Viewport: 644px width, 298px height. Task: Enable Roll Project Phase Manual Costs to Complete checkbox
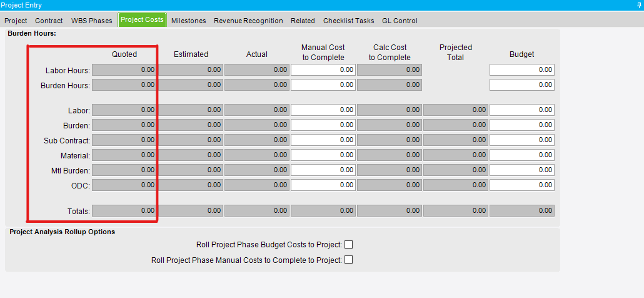tap(349, 260)
